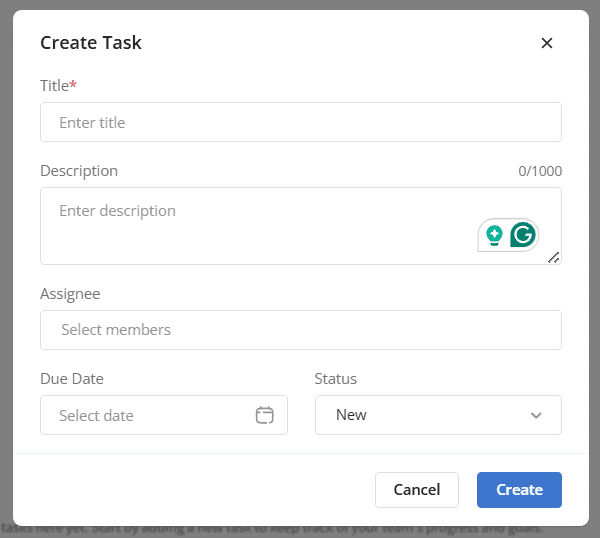Screen dimensions: 600x538
Task: Click the description box resize handle
Action: [x=554, y=257]
